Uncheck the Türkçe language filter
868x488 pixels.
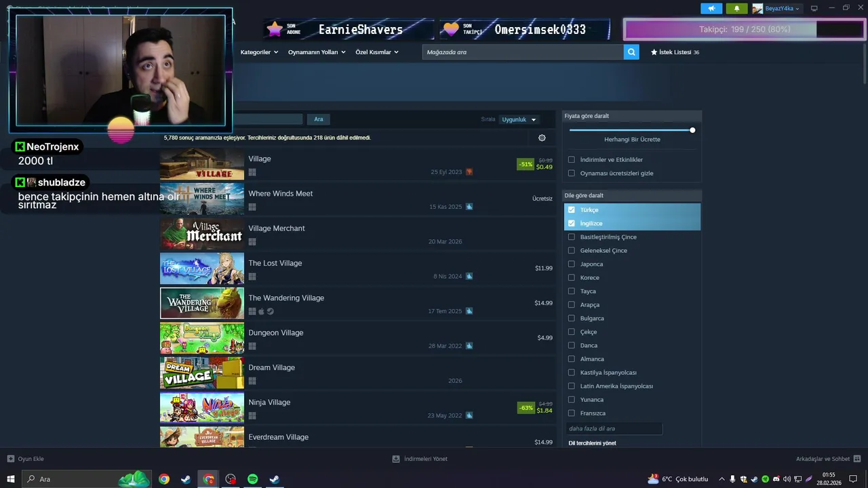(x=572, y=210)
